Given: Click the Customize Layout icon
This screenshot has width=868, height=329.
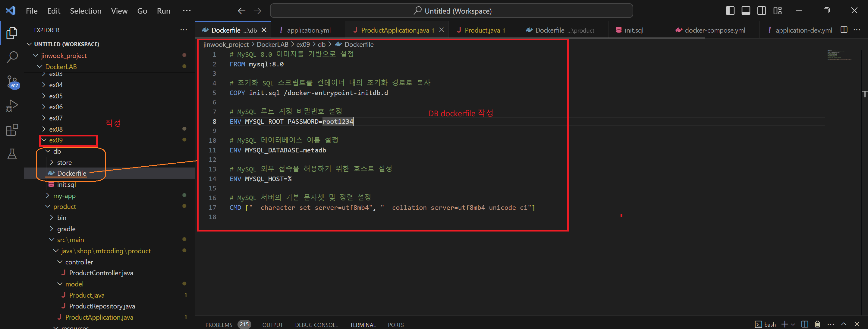Looking at the screenshot, I should (778, 11).
